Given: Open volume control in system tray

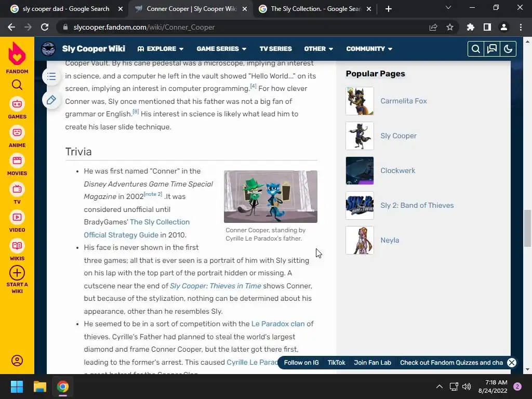Looking at the screenshot, I should pyautogui.click(x=467, y=387).
